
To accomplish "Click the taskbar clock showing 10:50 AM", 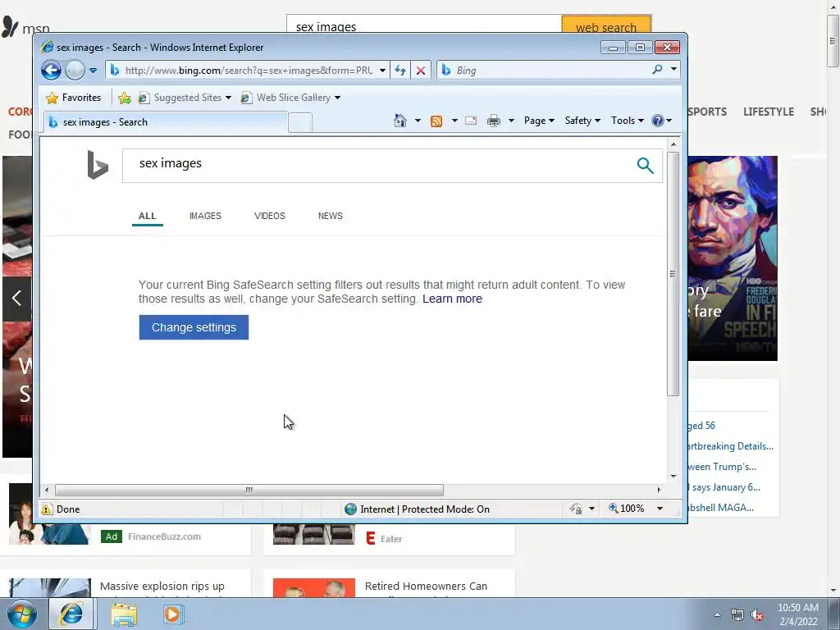I will pyautogui.click(x=797, y=614).
